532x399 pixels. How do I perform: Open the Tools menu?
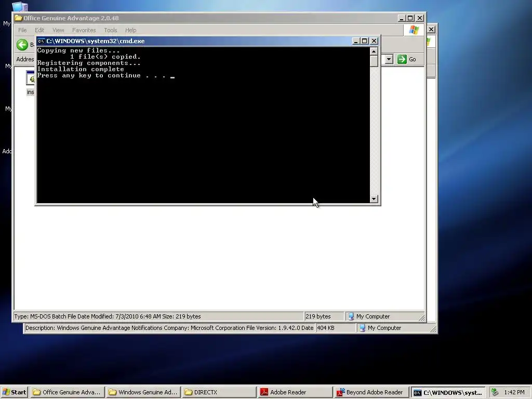click(x=110, y=30)
